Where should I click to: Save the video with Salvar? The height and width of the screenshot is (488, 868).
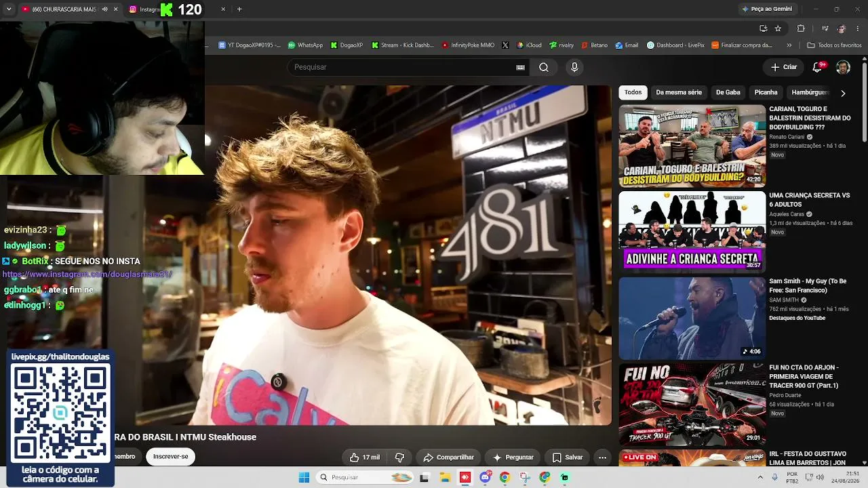(567, 457)
